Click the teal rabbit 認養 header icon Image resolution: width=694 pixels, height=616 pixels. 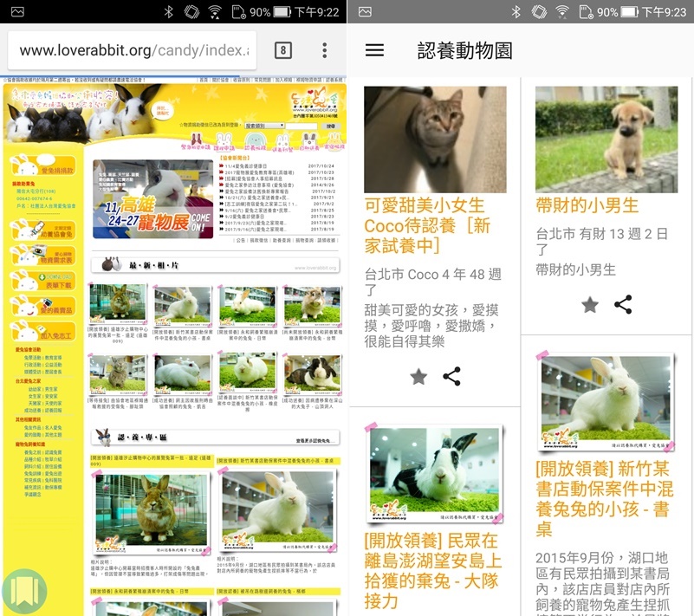coord(255,141)
